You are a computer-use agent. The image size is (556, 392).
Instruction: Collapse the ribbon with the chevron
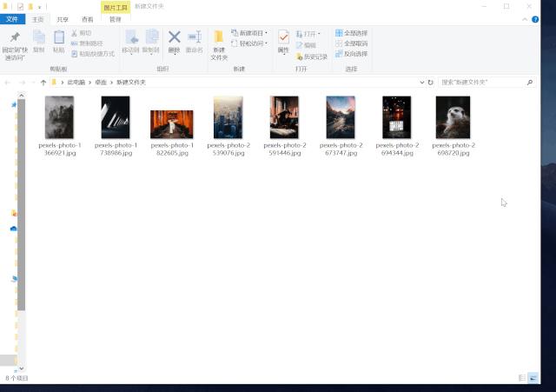[x=525, y=19]
